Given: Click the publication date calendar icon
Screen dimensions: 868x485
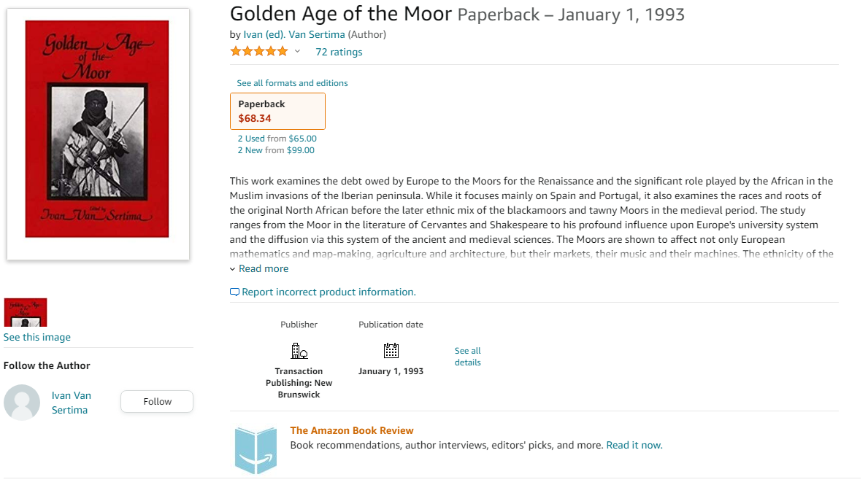Looking at the screenshot, I should pos(391,351).
